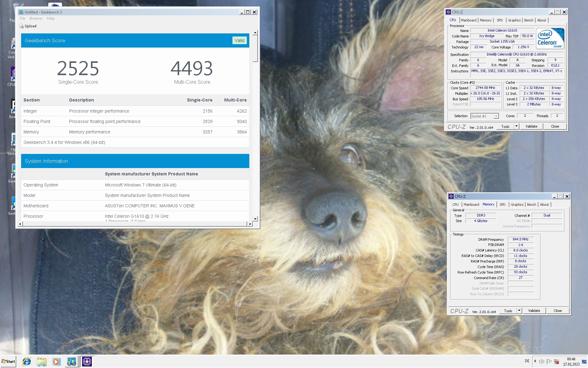Click the DE language indicator in taskbar
The width and height of the screenshot is (588, 368).
point(527,361)
